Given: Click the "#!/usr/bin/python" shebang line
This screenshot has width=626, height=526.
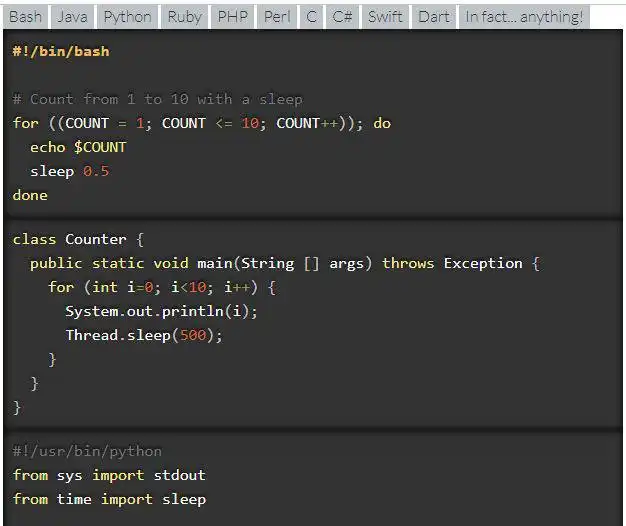Looking at the screenshot, I should pyautogui.click(x=87, y=451).
